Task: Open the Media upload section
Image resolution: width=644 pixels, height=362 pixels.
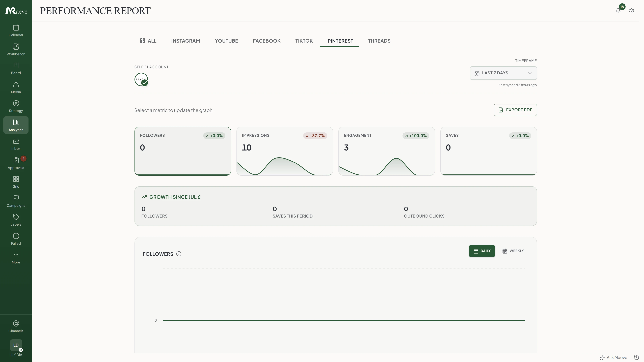Action: tap(16, 87)
